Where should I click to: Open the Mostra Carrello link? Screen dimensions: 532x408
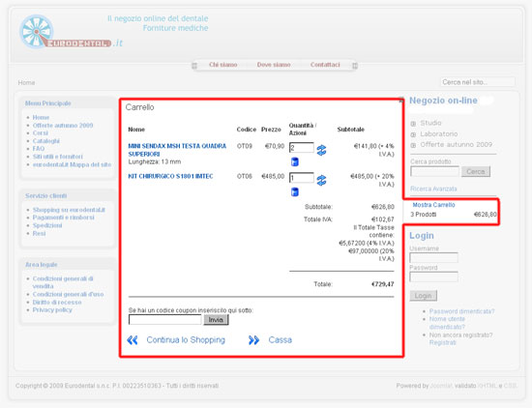click(433, 205)
